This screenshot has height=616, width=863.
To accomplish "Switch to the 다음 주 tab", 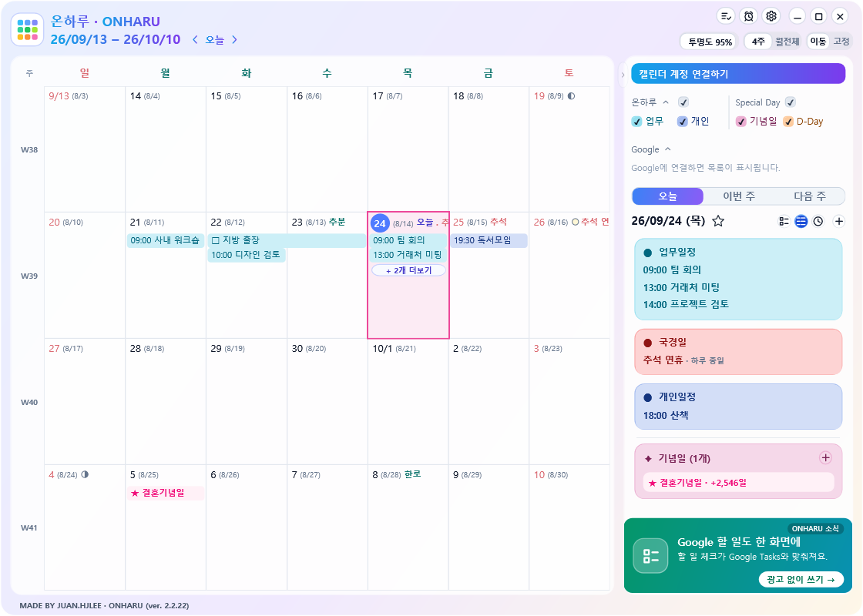I will 809,196.
